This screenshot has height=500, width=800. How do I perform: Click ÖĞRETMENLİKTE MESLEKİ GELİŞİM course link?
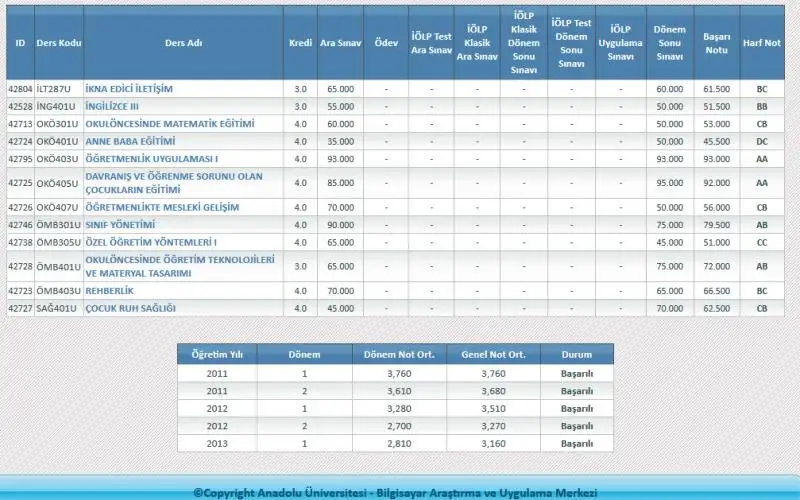tap(162, 207)
